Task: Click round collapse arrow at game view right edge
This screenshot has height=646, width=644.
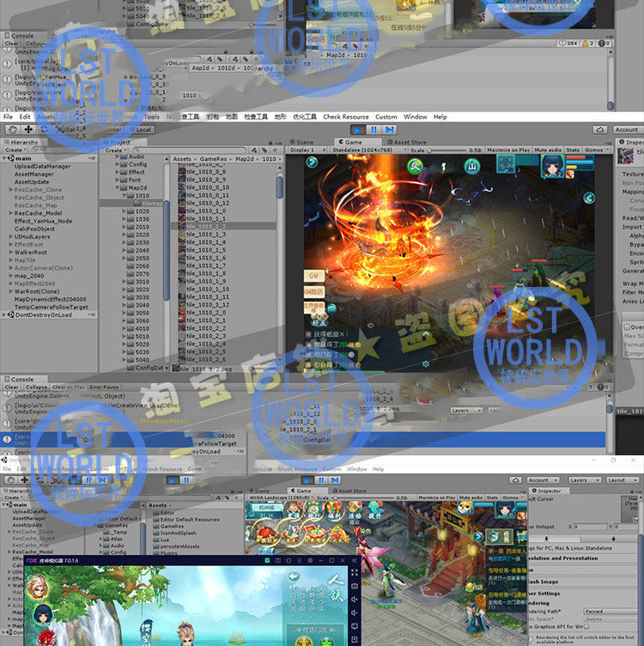Action: click(589, 198)
